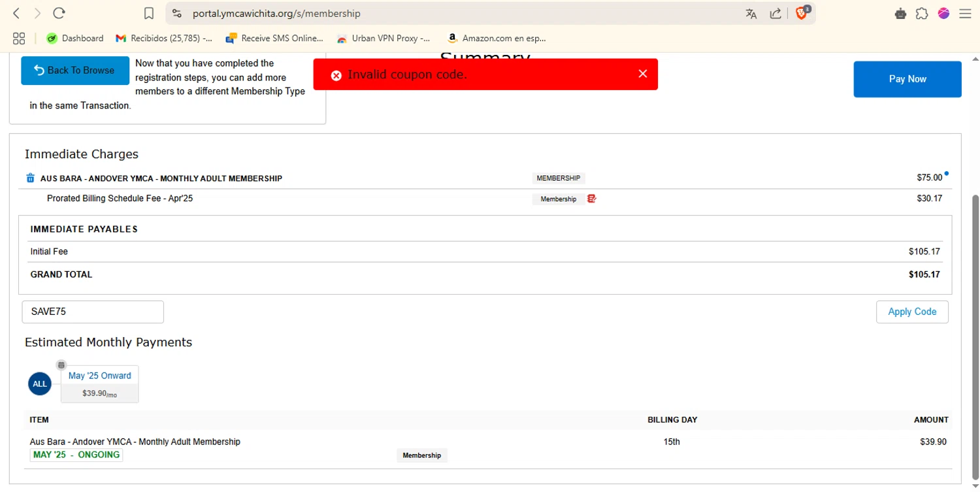Click the Initial Fee row label
Screen dimensions: 980x492
pos(49,252)
